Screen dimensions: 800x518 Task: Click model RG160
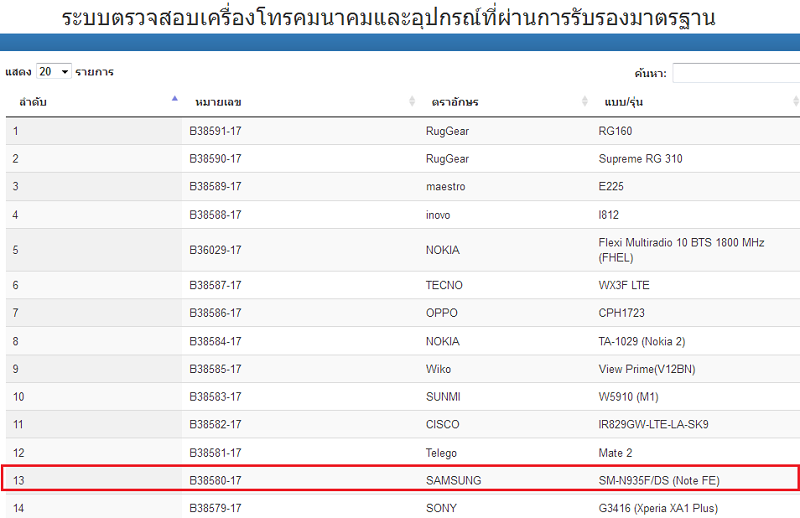615,131
